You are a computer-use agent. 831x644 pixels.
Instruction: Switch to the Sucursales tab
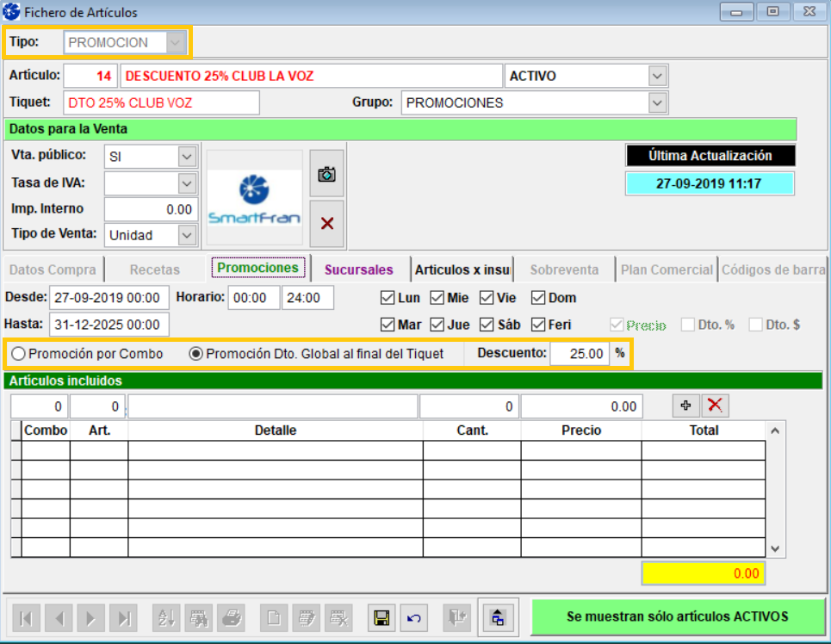tap(358, 269)
